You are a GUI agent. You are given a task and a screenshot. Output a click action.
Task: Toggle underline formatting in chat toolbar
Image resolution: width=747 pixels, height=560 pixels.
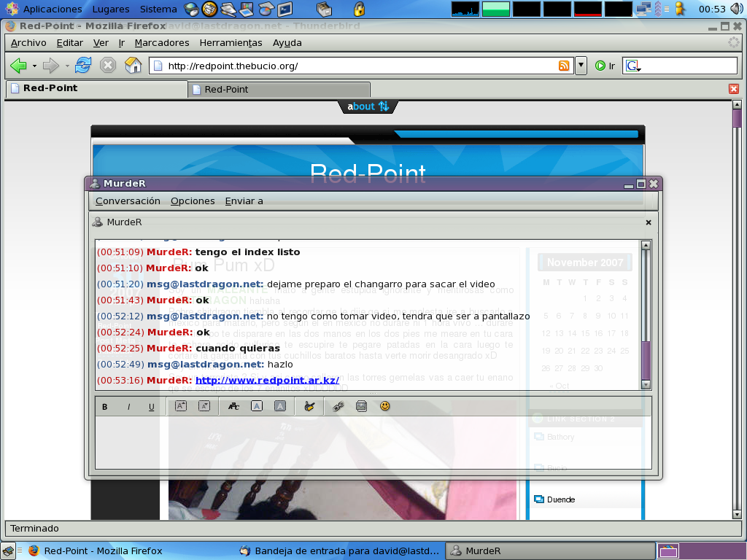pyautogui.click(x=152, y=407)
